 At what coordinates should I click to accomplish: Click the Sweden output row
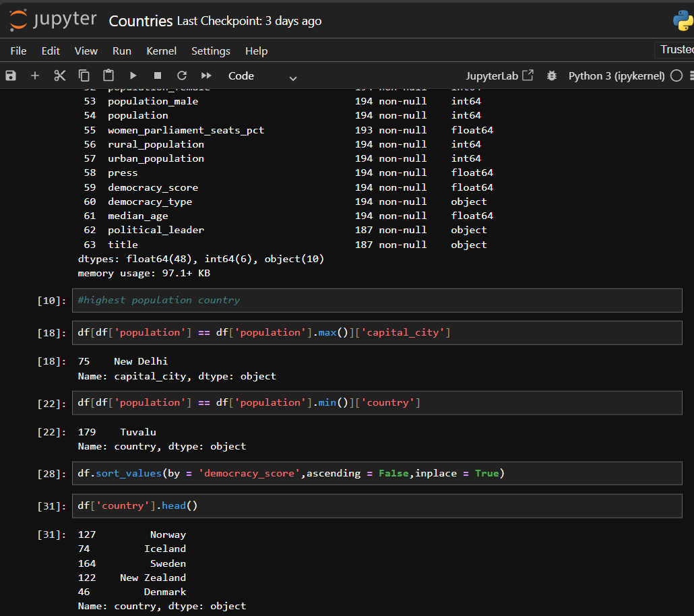click(x=132, y=563)
